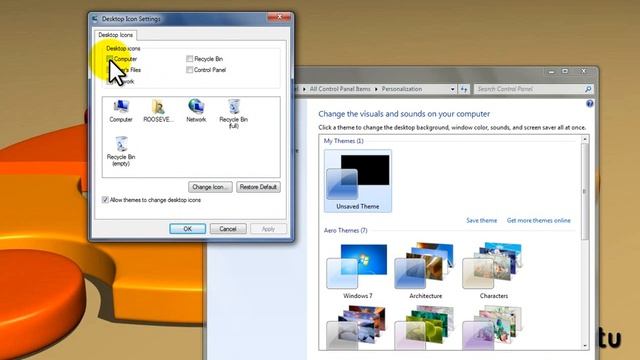Click the themes list scrollbar thumb
This screenshot has height=360, width=640.
(585, 191)
